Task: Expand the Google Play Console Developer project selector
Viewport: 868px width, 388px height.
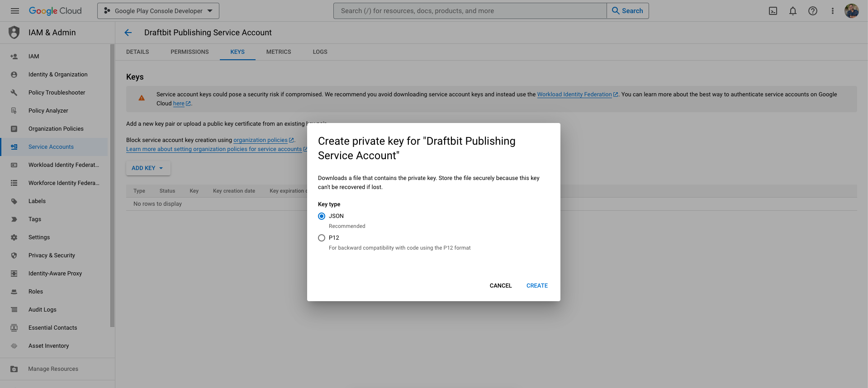Action: coord(158,11)
